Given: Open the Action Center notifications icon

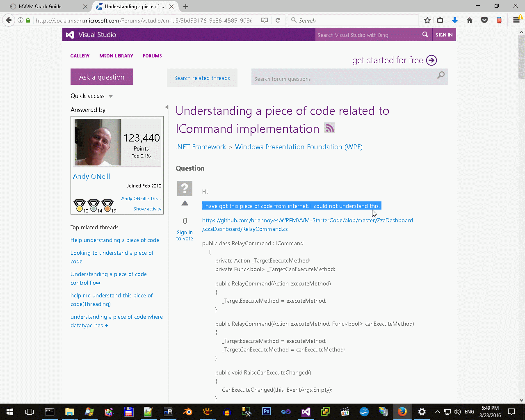Looking at the screenshot, I should pos(511,411).
